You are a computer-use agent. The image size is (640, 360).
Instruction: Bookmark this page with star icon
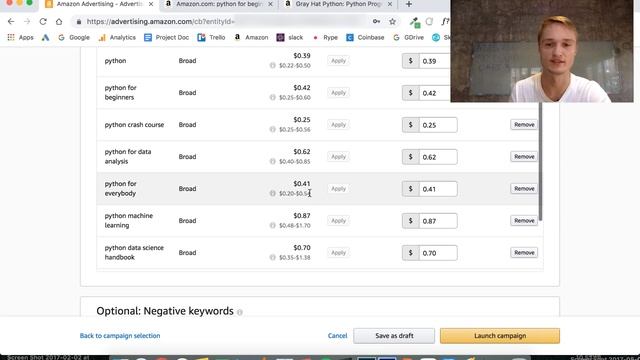392,21
